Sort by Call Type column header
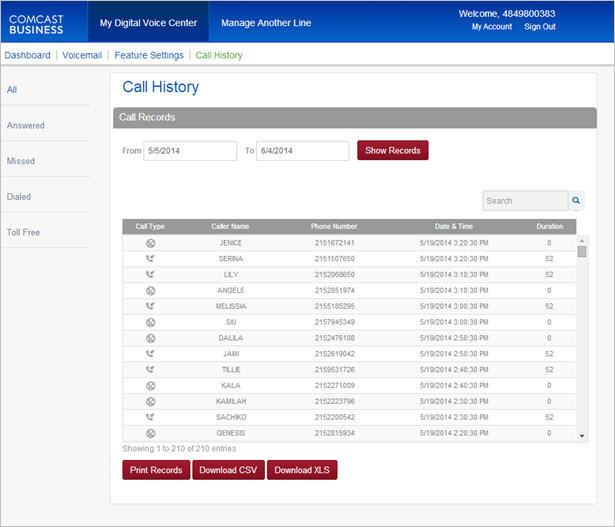The width and height of the screenshot is (615, 527). [150, 227]
